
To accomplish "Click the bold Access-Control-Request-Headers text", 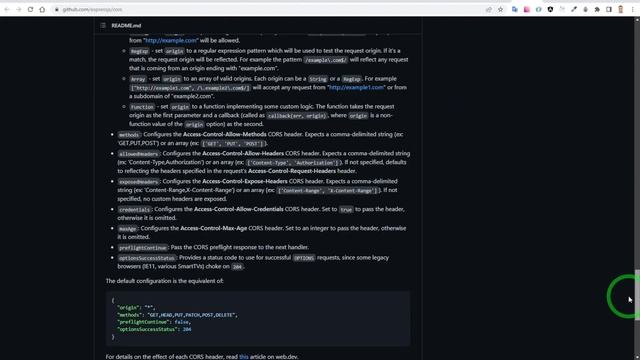I will pyautogui.click(x=292, y=171).
